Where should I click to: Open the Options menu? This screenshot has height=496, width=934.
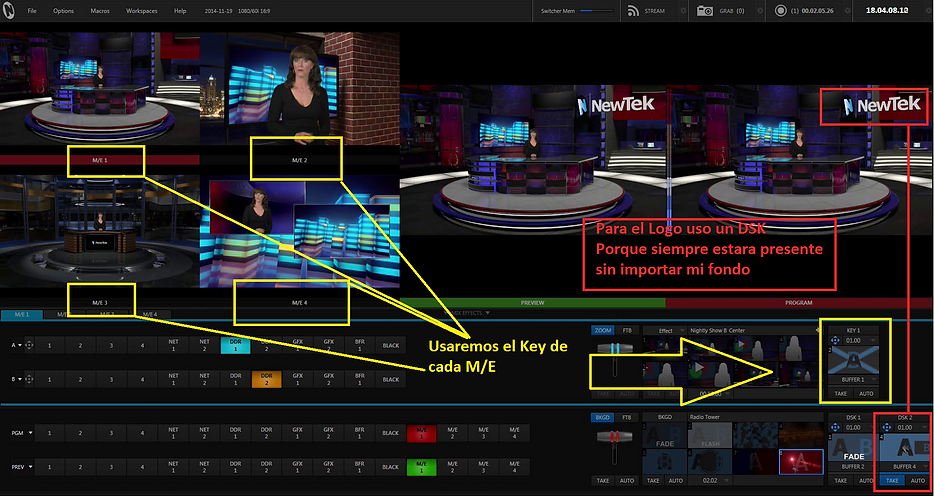[63, 11]
